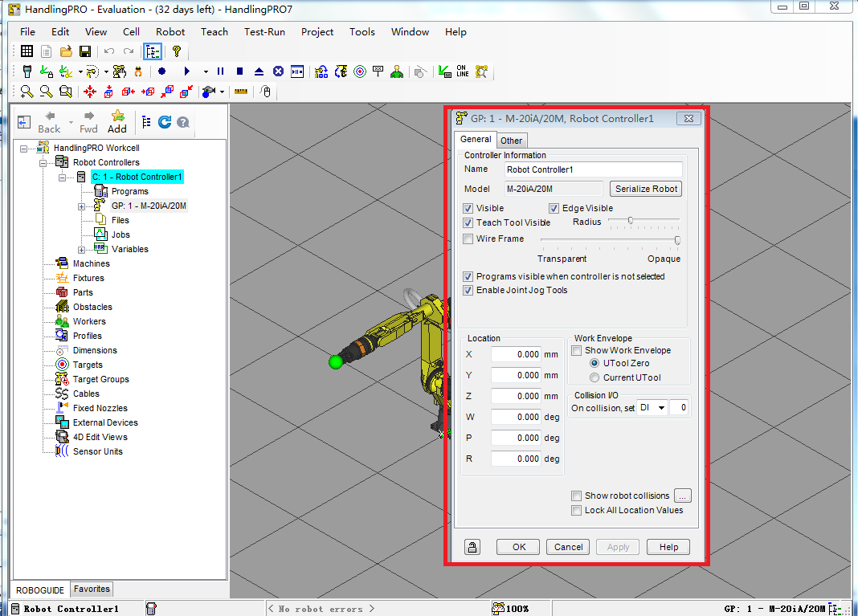
Task: Click the transparency slider handle
Action: 677,239
